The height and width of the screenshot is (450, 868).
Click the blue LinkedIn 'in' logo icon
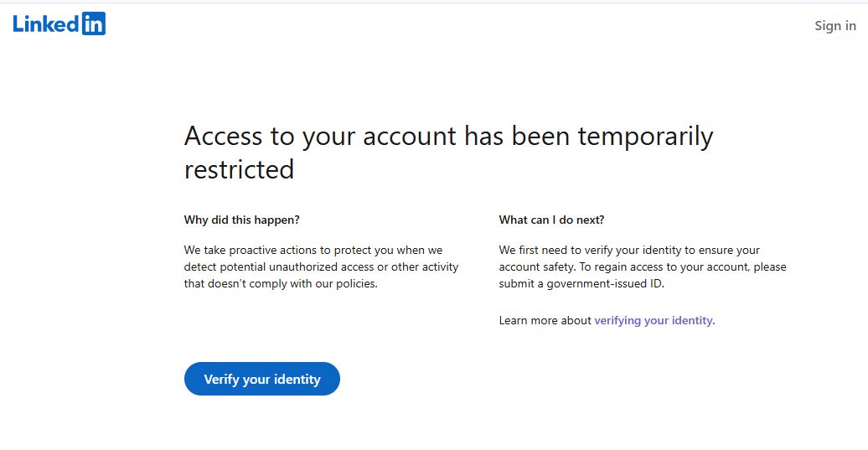[x=94, y=23]
